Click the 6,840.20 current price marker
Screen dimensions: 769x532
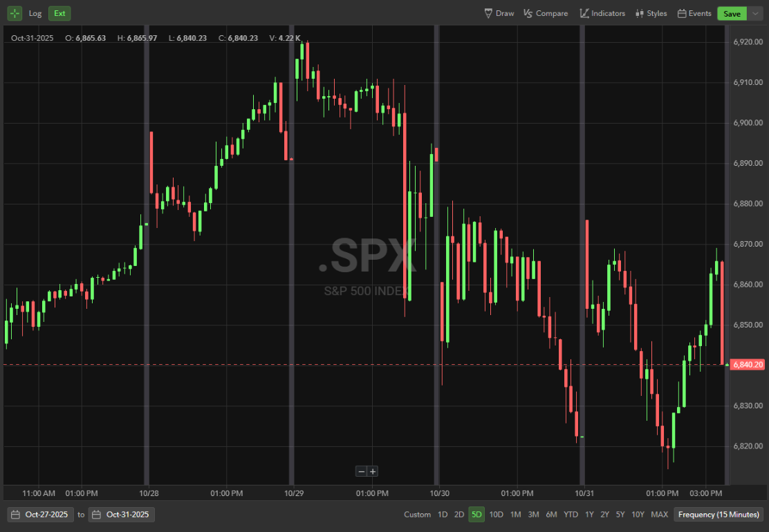747,364
